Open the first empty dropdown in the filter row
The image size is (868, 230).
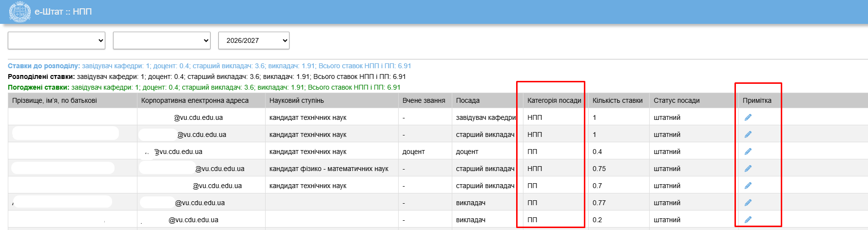pyautogui.click(x=57, y=40)
